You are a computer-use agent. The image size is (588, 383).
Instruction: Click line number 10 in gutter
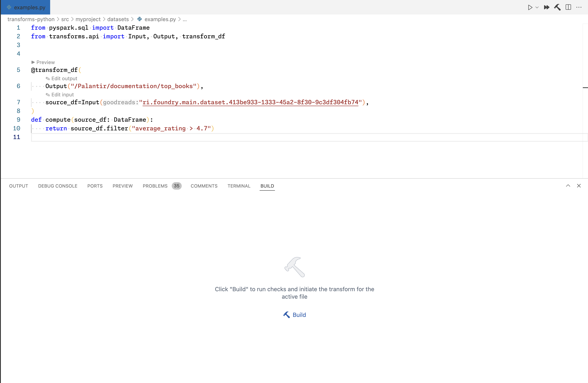click(x=17, y=128)
